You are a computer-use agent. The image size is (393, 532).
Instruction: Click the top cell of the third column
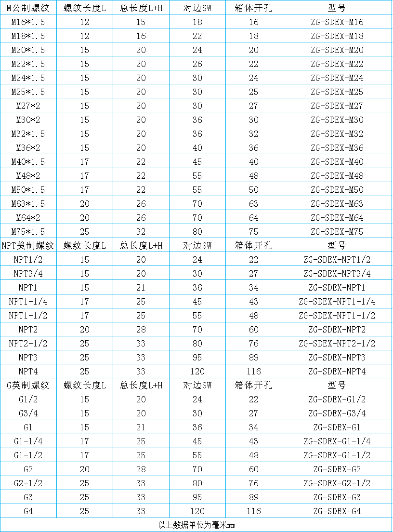click(x=141, y=7)
